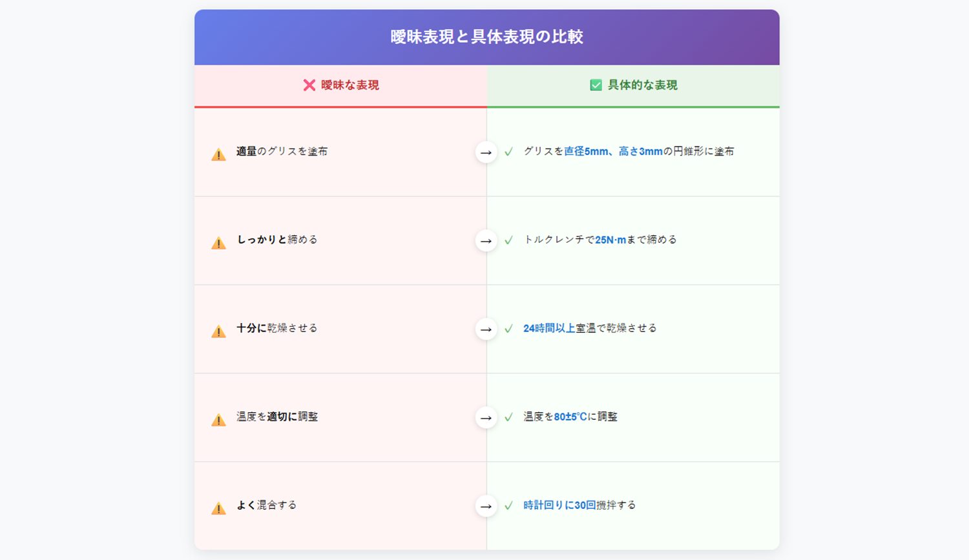Click the arrow circle in the 時計回り row
Screen dimensions: 969x560
coord(486,506)
